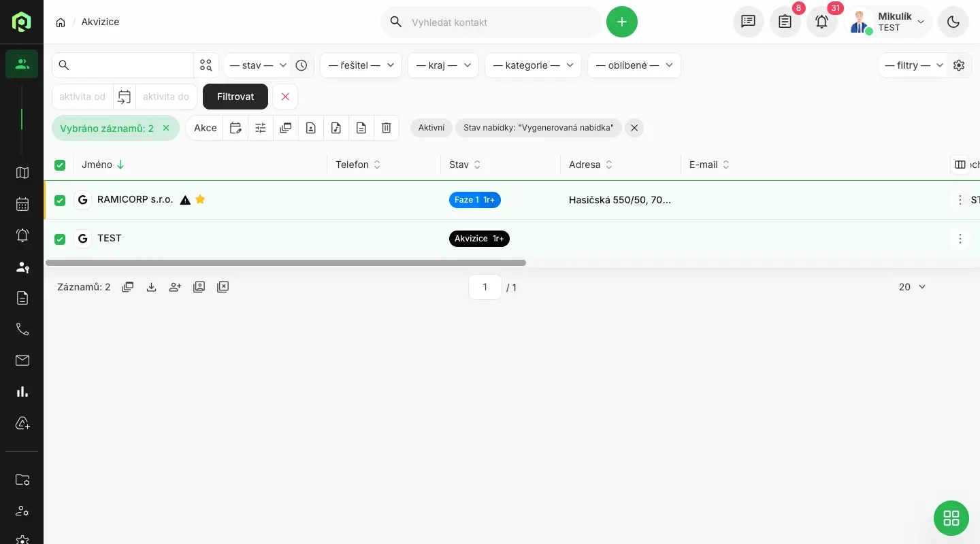Viewport: 980px width, 544px height.
Task: Click the green add contact plus button
Action: click(x=621, y=22)
